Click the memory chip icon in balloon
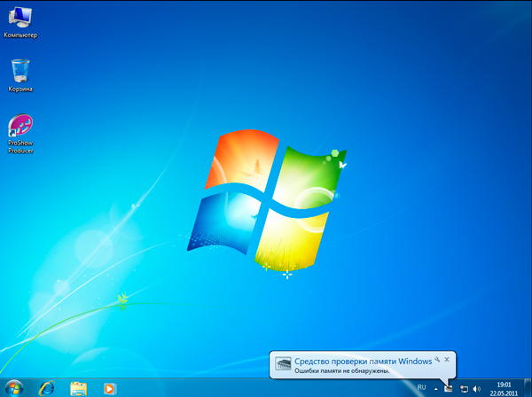The image size is (532, 397). click(283, 364)
